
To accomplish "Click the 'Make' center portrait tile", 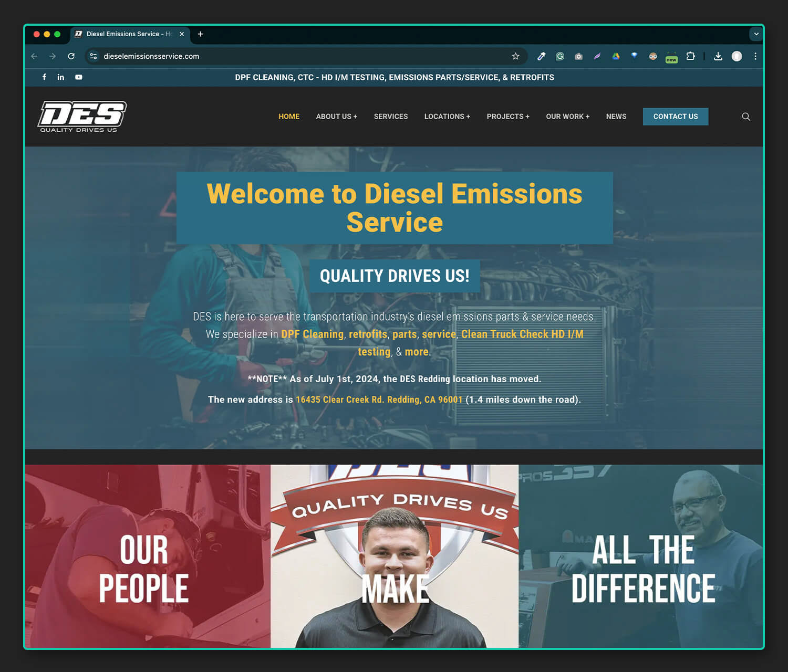I will 395,556.
